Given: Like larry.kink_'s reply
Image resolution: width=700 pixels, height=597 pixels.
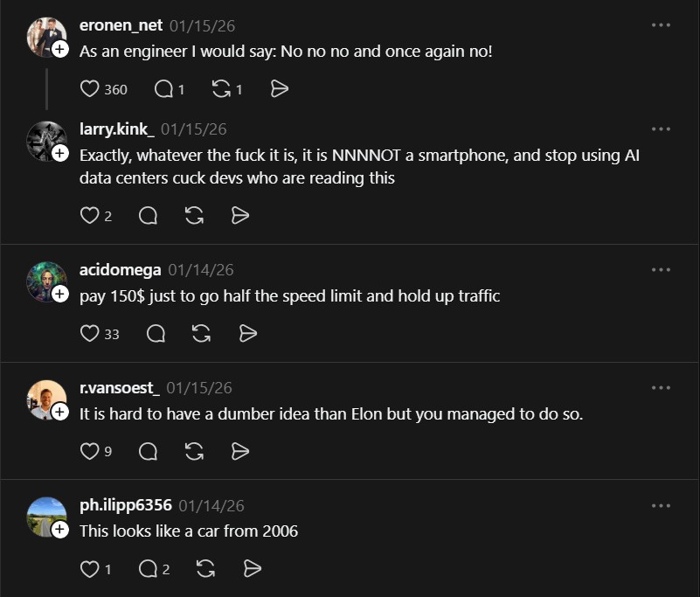Looking at the screenshot, I should [x=90, y=216].
